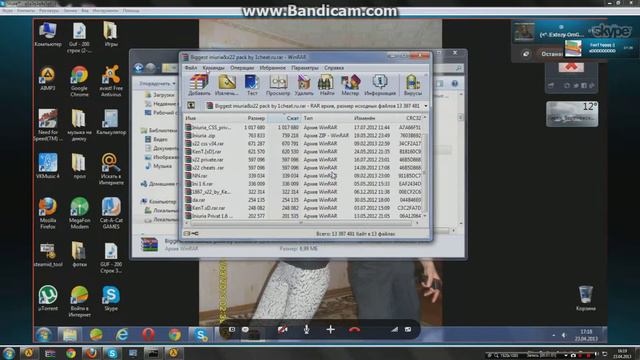Open the Параметры menu in WinRAR
The height and width of the screenshot is (360, 640).
tap(305, 68)
